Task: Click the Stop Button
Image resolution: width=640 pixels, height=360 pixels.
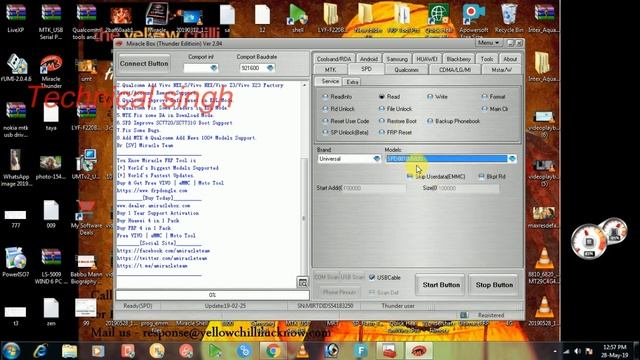Action: (x=494, y=285)
